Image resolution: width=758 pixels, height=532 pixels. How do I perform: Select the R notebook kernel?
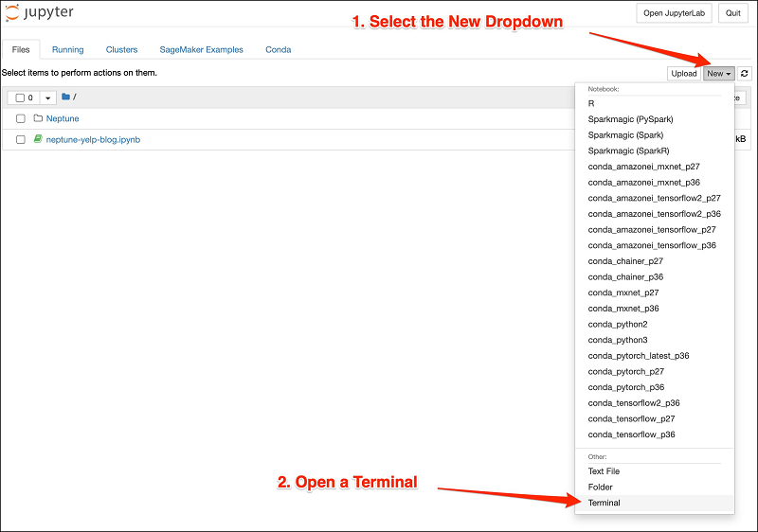point(655,103)
